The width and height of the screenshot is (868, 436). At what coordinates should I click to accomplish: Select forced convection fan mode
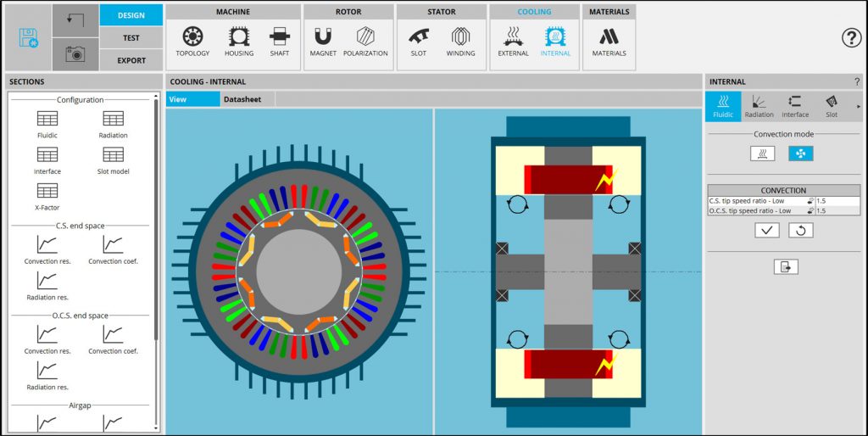800,154
